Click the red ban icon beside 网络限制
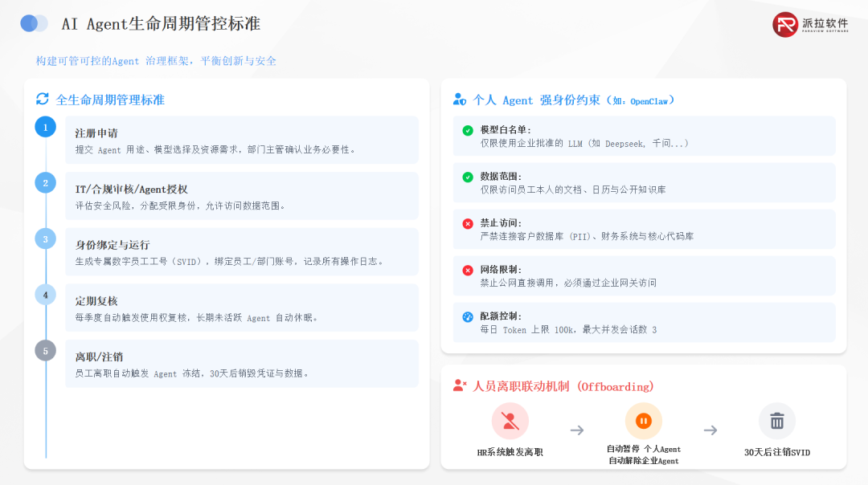This screenshot has width=868, height=485. (x=468, y=271)
